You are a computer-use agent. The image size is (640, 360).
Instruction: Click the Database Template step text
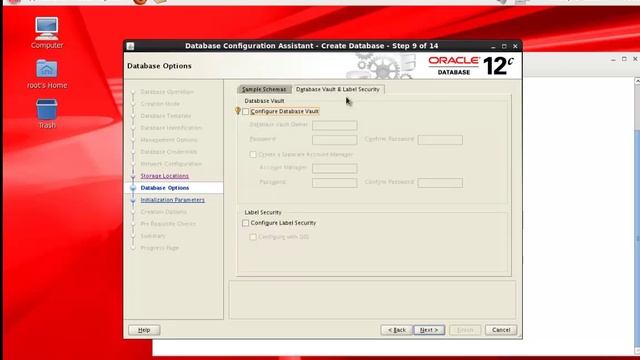tap(166, 116)
